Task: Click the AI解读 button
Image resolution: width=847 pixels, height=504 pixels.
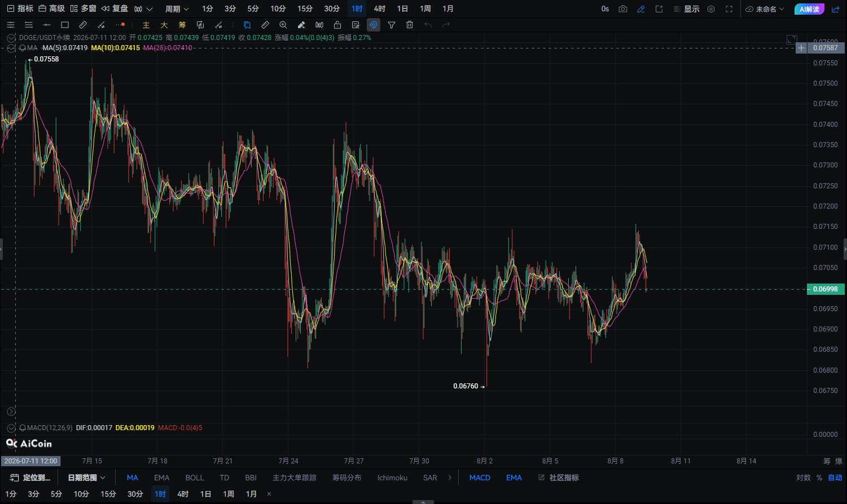Action: point(809,9)
